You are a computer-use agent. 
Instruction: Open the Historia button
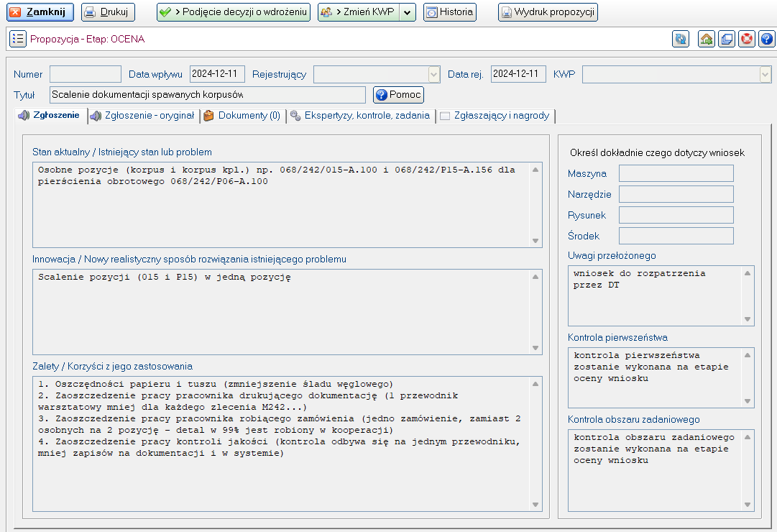click(450, 12)
